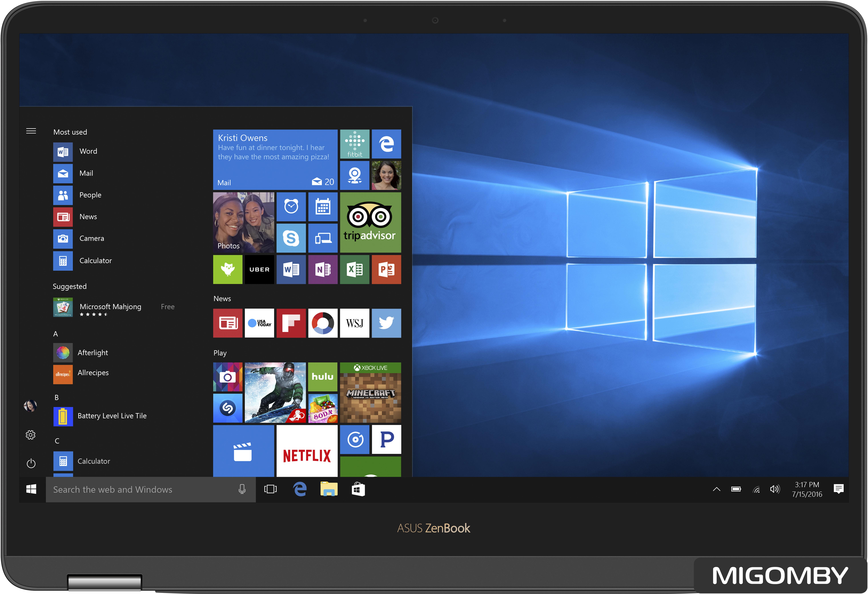This screenshot has height=594, width=868.
Task: Launch the Minecraft Xbox Live tile
Action: pos(370,393)
